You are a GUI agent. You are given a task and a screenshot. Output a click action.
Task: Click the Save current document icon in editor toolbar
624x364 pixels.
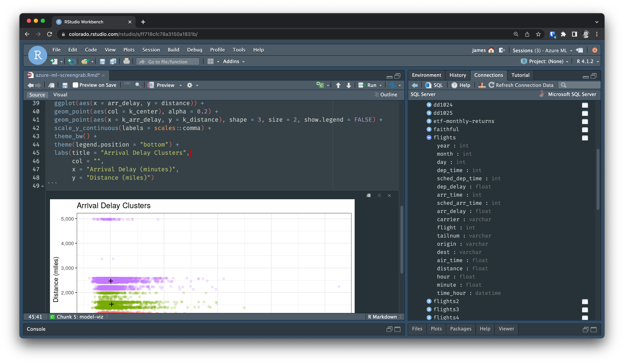(65, 85)
